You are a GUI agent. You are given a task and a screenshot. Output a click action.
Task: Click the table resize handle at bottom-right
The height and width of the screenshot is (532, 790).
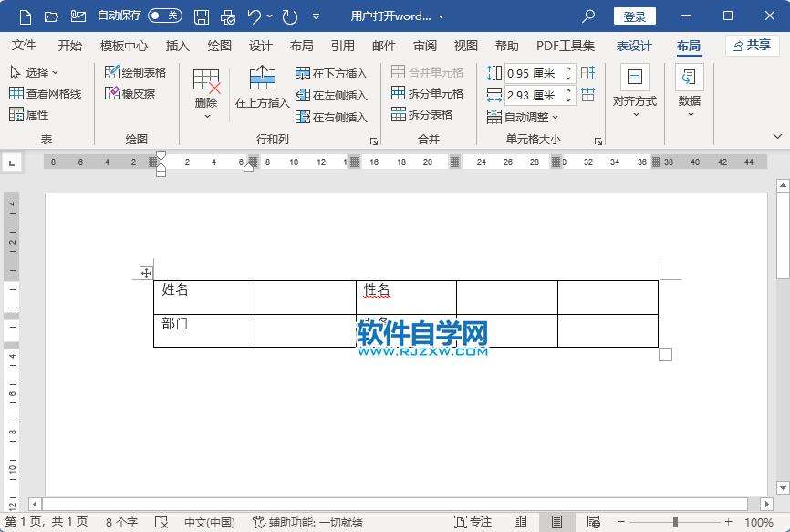665,355
